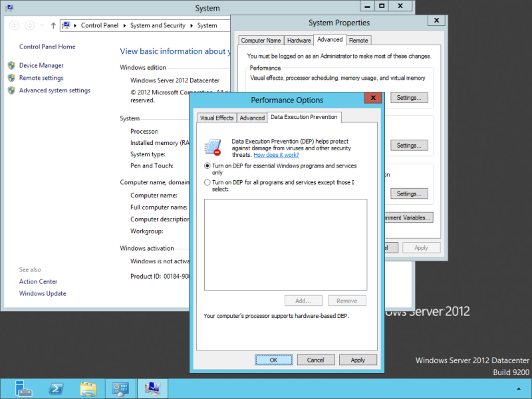
Task: Click the DEP chip icon in Performance Options
Action: (213, 147)
